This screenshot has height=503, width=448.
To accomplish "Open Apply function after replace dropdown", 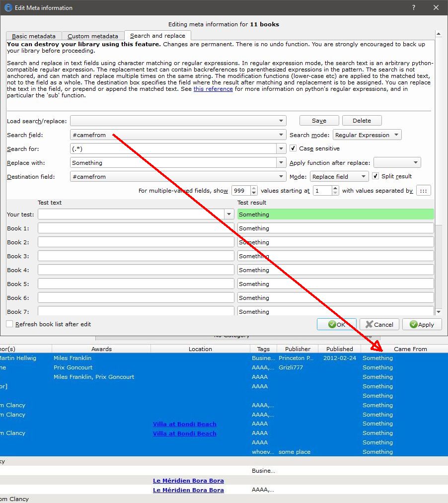I will [x=397, y=163].
